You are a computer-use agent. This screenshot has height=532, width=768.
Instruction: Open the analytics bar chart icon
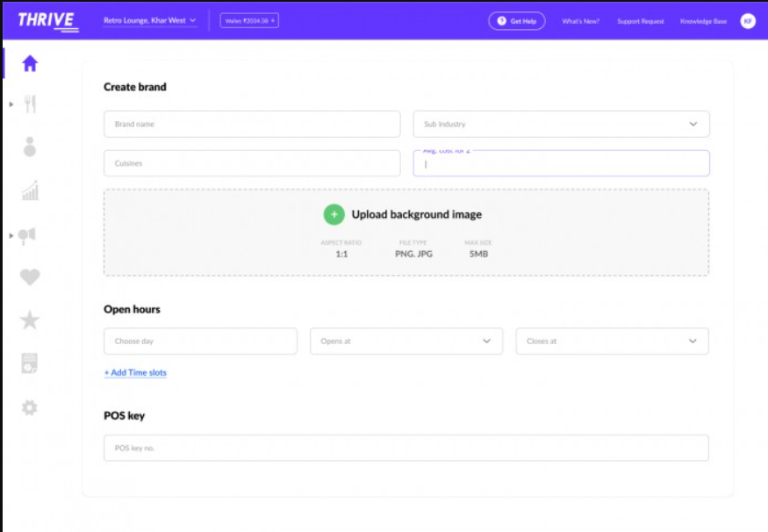click(30, 191)
